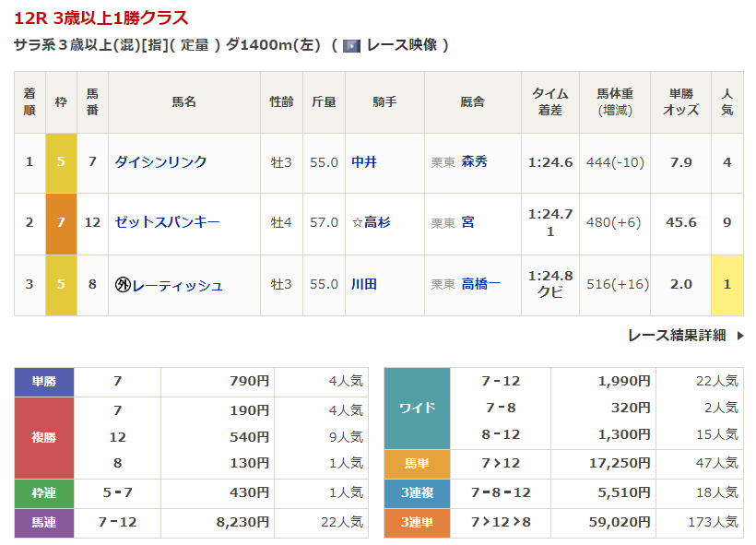Click the 45.6 odds value
Viewport: 756px width, 545px height.
click(680, 222)
